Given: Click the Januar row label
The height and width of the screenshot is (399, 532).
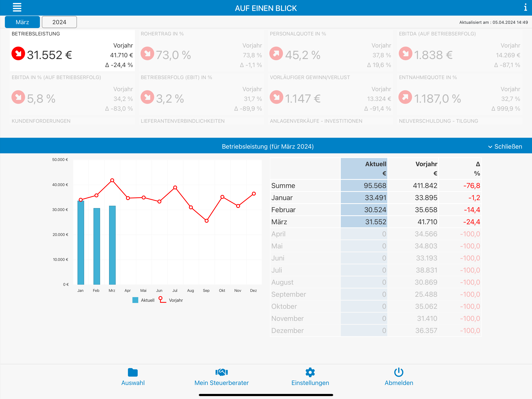Looking at the screenshot, I should pyautogui.click(x=282, y=198).
